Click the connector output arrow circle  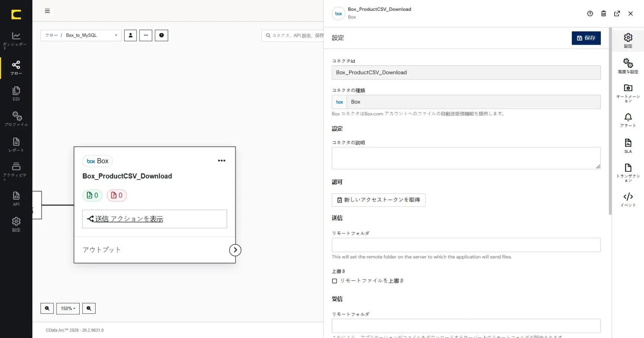coord(235,250)
